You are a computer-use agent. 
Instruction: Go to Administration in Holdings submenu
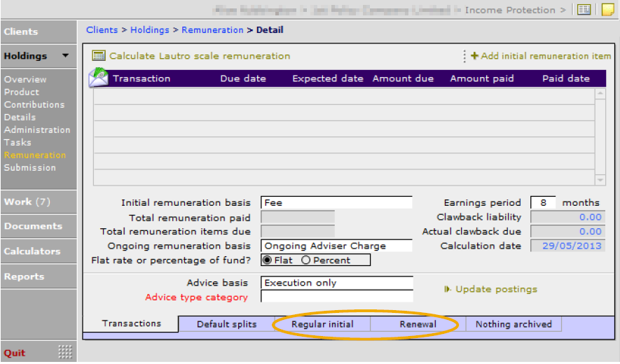(37, 130)
